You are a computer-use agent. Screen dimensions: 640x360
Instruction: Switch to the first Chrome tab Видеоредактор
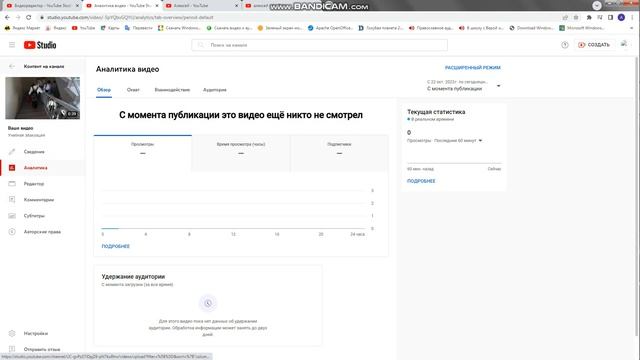tap(42, 6)
